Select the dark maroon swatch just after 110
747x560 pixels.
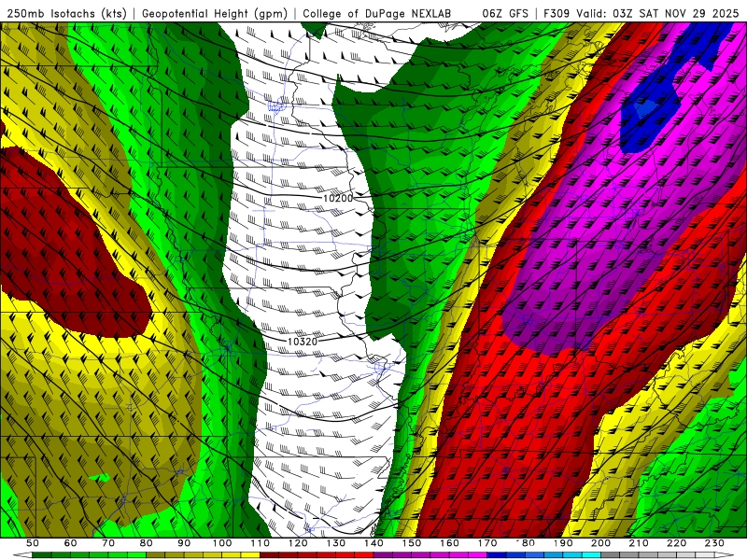pyautogui.click(x=269, y=554)
